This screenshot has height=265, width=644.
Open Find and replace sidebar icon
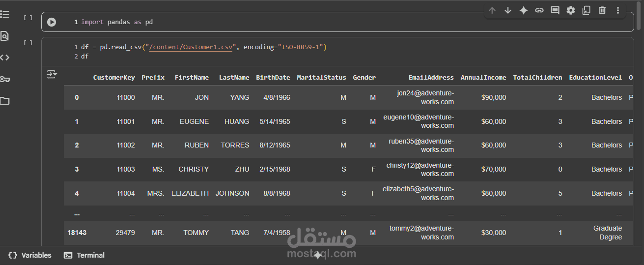[4, 35]
